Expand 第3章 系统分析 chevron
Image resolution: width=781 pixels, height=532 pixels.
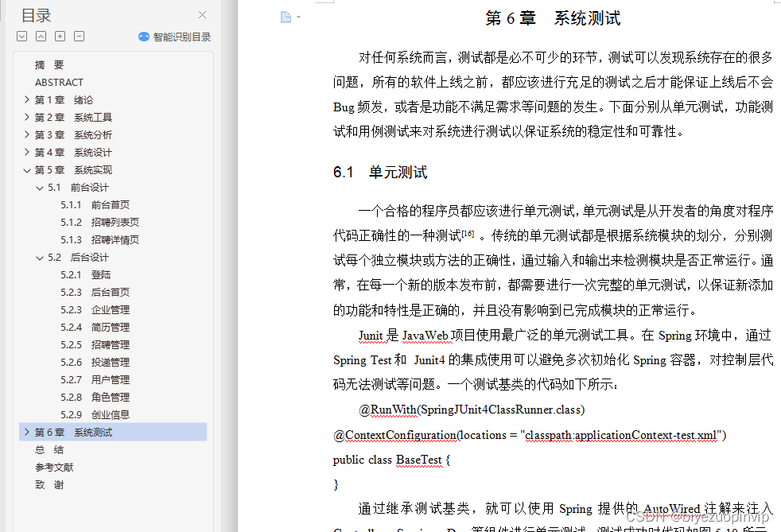pyautogui.click(x=27, y=134)
